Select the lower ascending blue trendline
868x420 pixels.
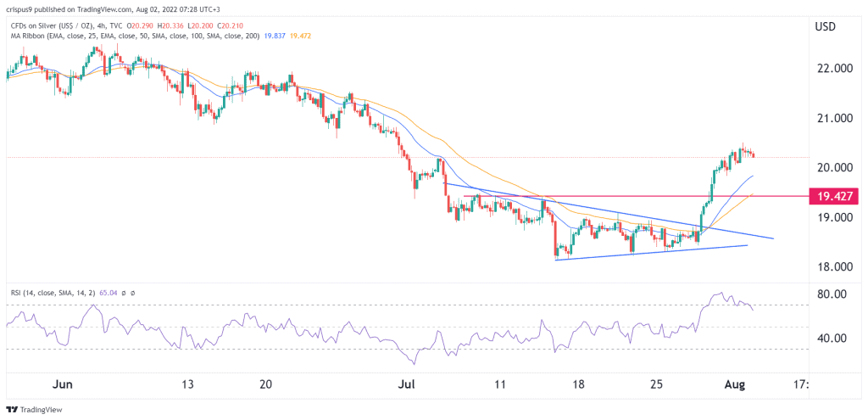(652, 252)
